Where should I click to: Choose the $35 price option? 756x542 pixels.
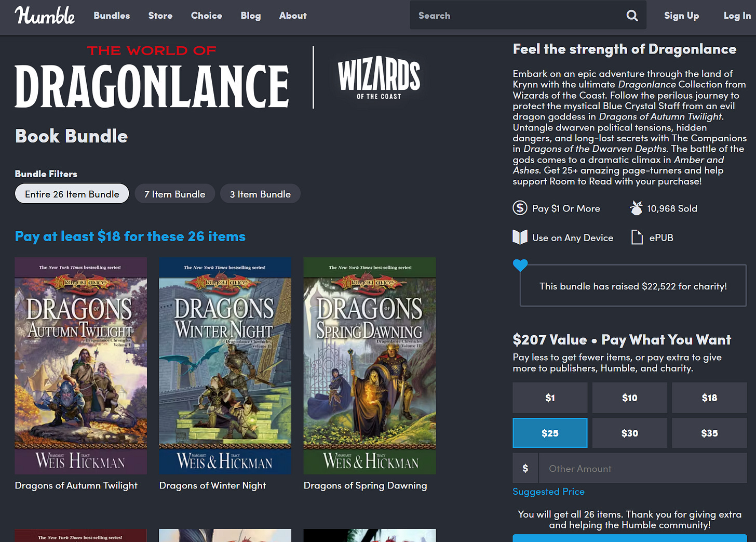pos(709,433)
